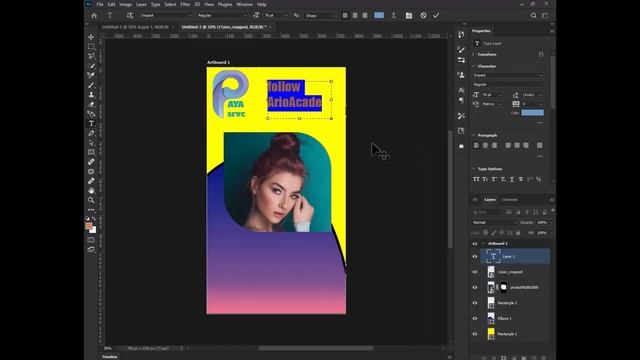Click the canvas horizontal scrollbar

pos(316,348)
